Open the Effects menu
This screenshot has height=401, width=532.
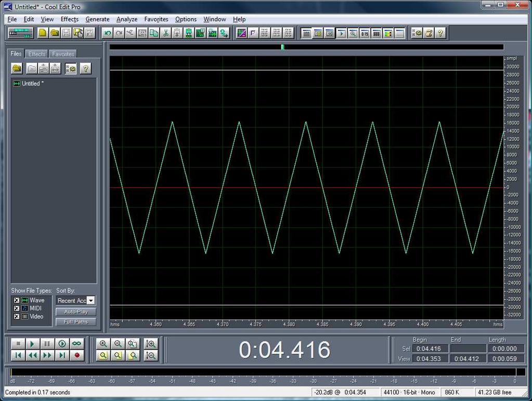click(x=70, y=19)
